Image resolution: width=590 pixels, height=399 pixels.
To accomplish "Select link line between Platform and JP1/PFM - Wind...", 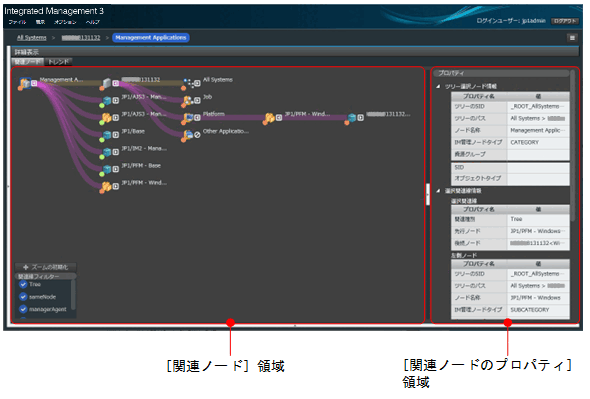I will [232, 118].
